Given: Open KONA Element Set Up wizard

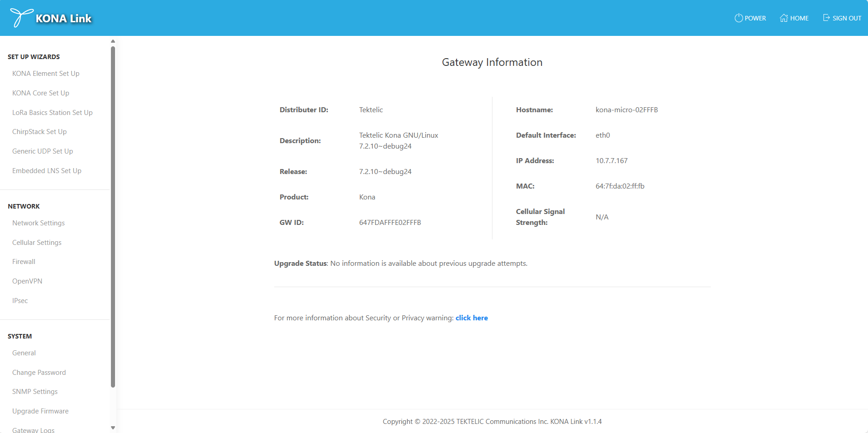Looking at the screenshot, I should tap(46, 73).
